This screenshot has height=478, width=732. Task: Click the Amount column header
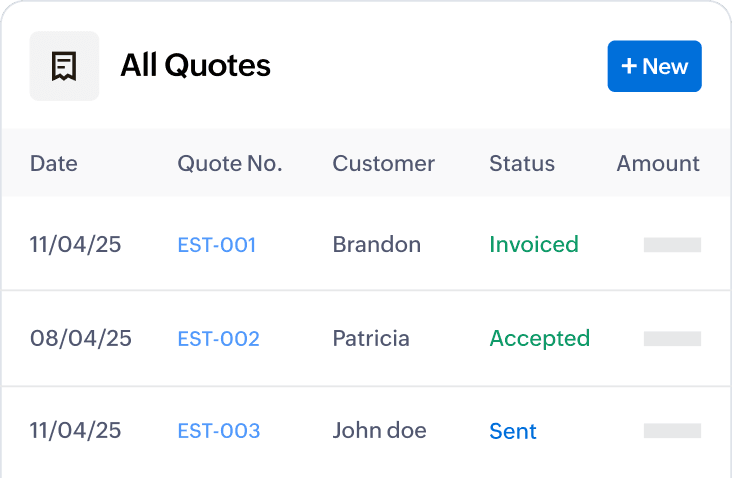[x=658, y=164]
